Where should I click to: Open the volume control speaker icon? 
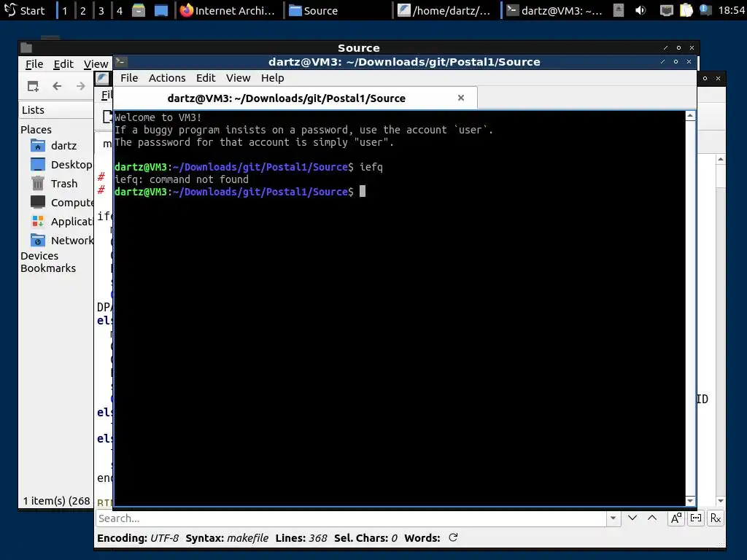(640, 10)
